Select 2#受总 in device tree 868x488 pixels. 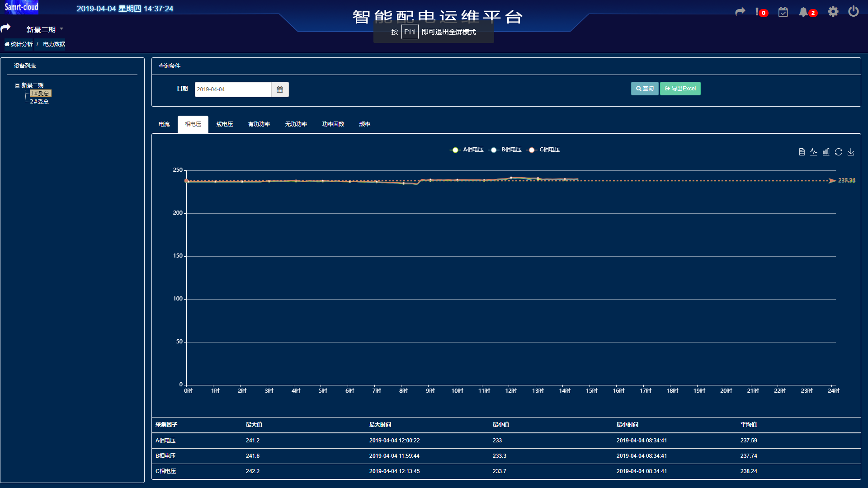[x=39, y=102]
